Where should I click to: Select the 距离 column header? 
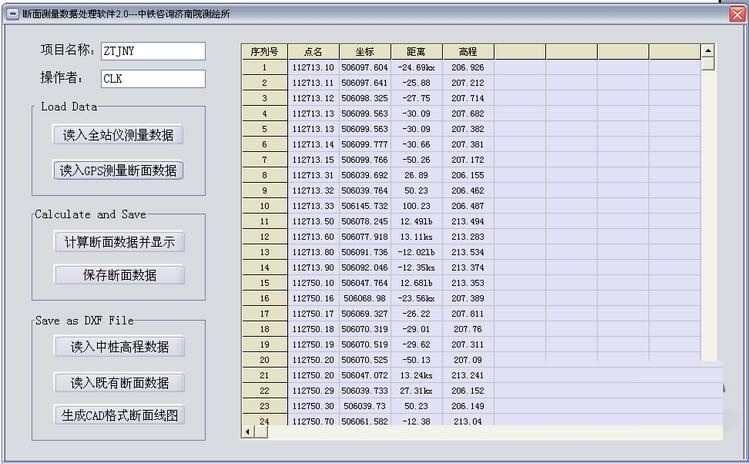pos(417,52)
